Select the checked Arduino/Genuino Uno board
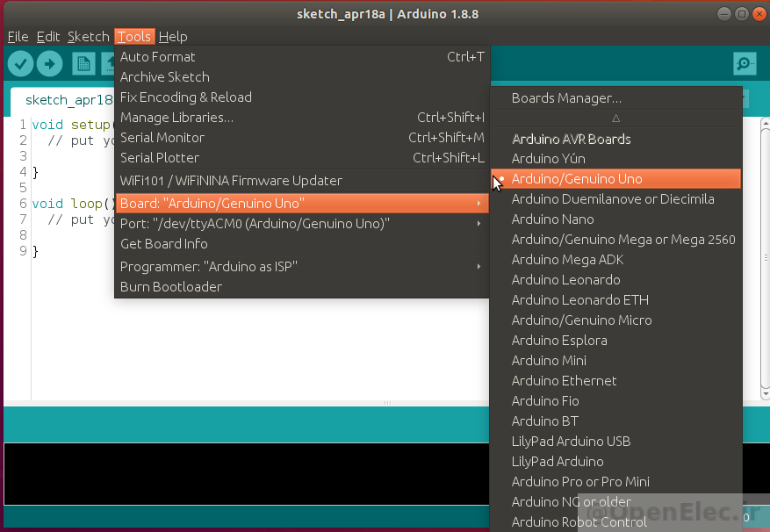This screenshot has height=532, width=770. click(615, 179)
